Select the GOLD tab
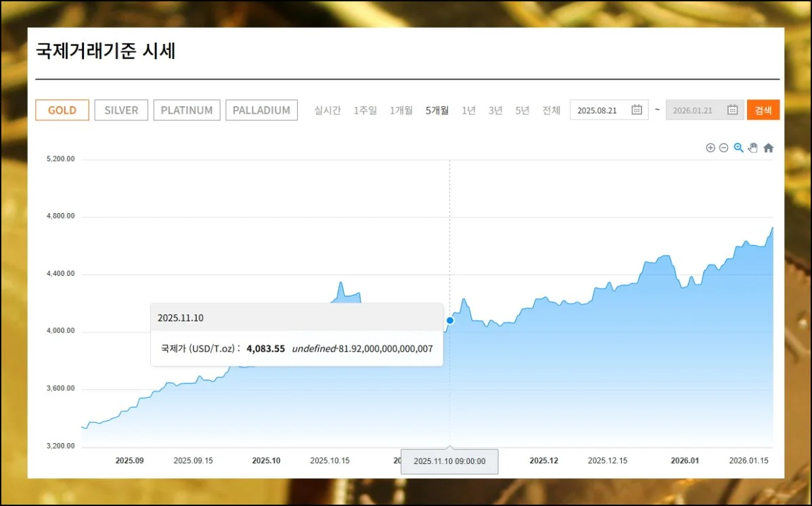 click(62, 110)
